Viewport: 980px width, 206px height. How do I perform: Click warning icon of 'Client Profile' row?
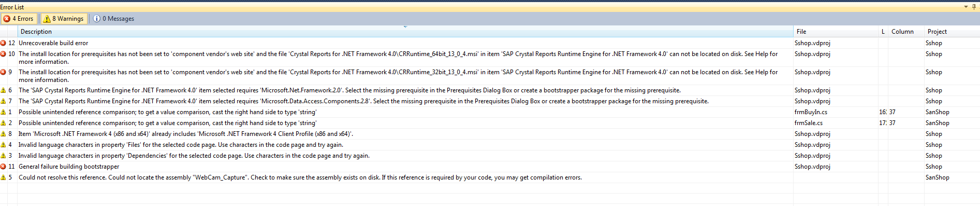[4, 134]
